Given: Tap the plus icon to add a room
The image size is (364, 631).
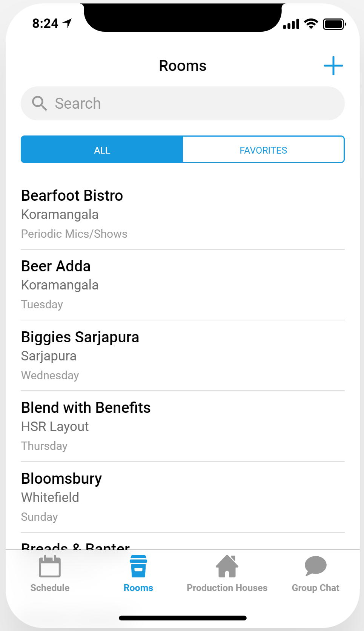Looking at the screenshot, I should tap(333, 66).
